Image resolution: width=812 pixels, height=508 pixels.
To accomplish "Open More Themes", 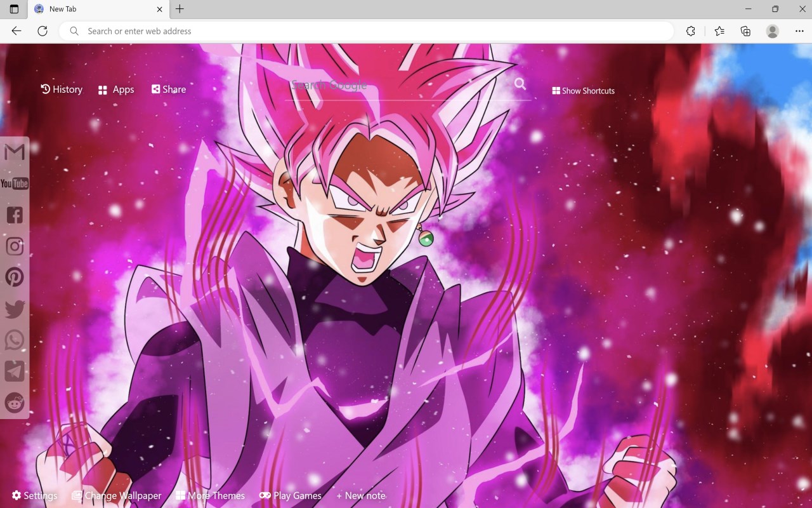I will pyautogui.click(x=210, y=495).
